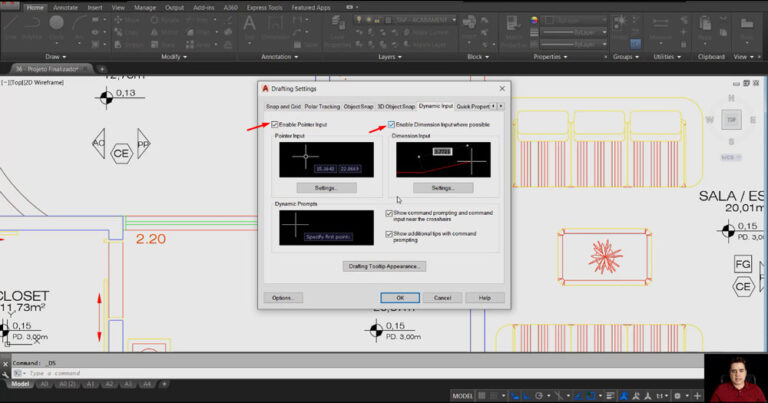Click the plus icon at status bar end
768x403 pixels.
tap(697, 396)
